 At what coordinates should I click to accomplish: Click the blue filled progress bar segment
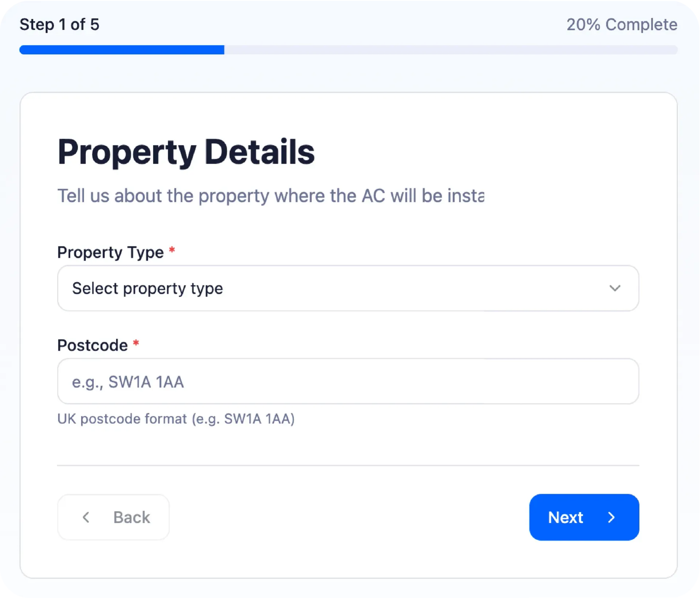point(122,50)
